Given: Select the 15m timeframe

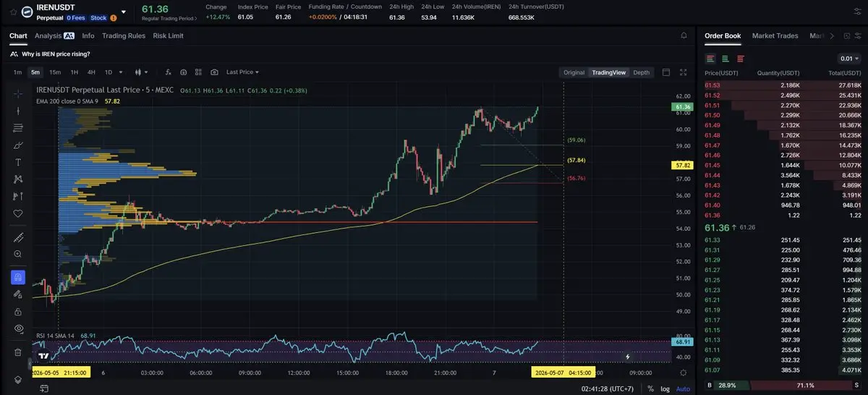Looking at the screenshot, I should [55, 72].
